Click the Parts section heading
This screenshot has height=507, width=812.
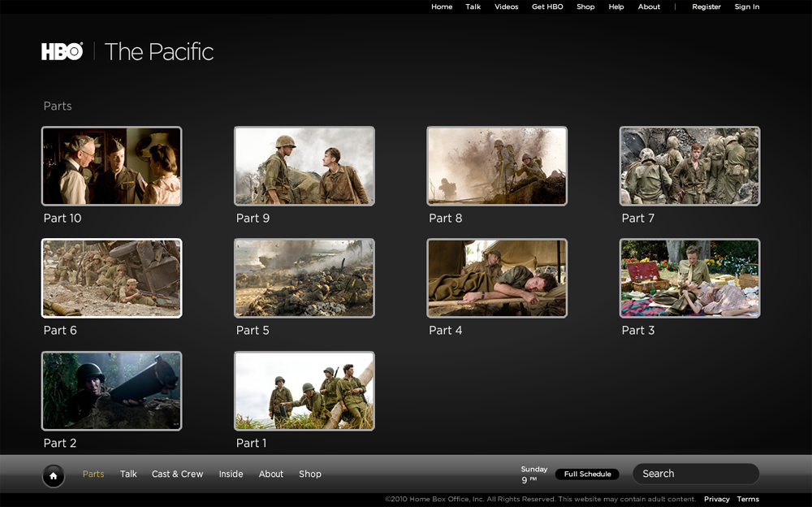point(58,106)
